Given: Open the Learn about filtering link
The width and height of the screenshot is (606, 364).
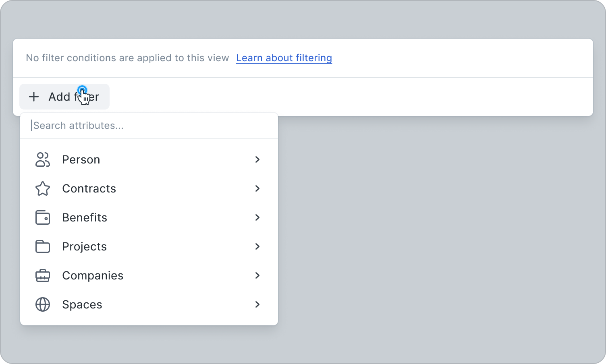Looking at the screenshot, I should coord(284,58).
